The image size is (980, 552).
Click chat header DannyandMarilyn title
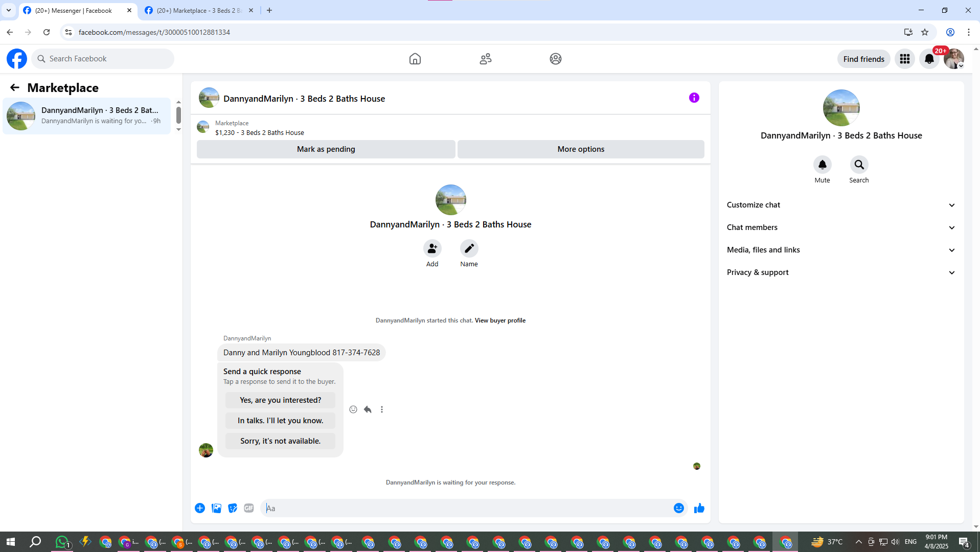pos(304,99)
